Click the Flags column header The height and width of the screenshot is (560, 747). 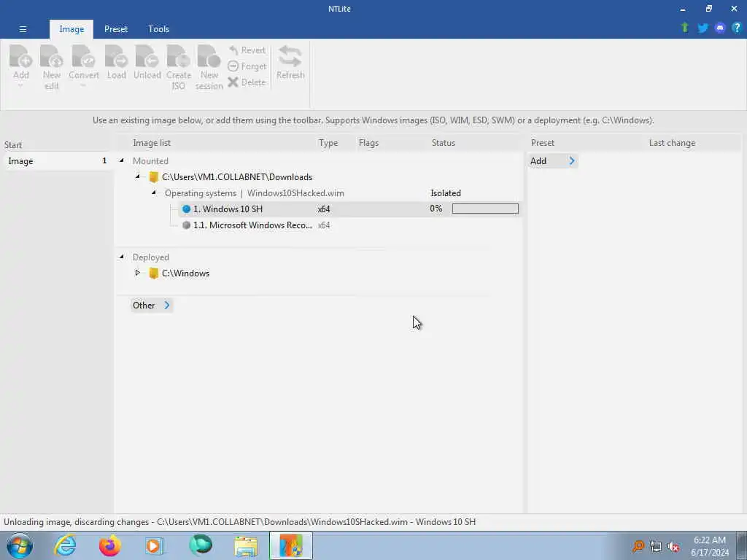(x=368, y=143)
